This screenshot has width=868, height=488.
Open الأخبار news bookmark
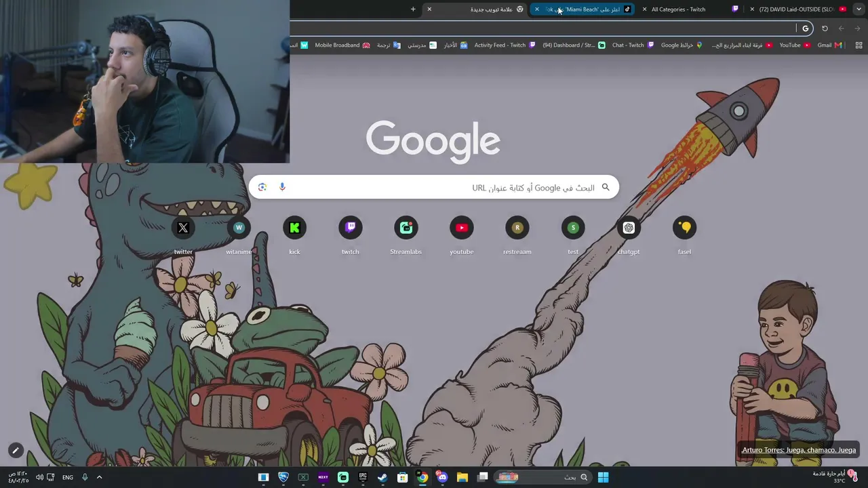click(x=455, y=45)
